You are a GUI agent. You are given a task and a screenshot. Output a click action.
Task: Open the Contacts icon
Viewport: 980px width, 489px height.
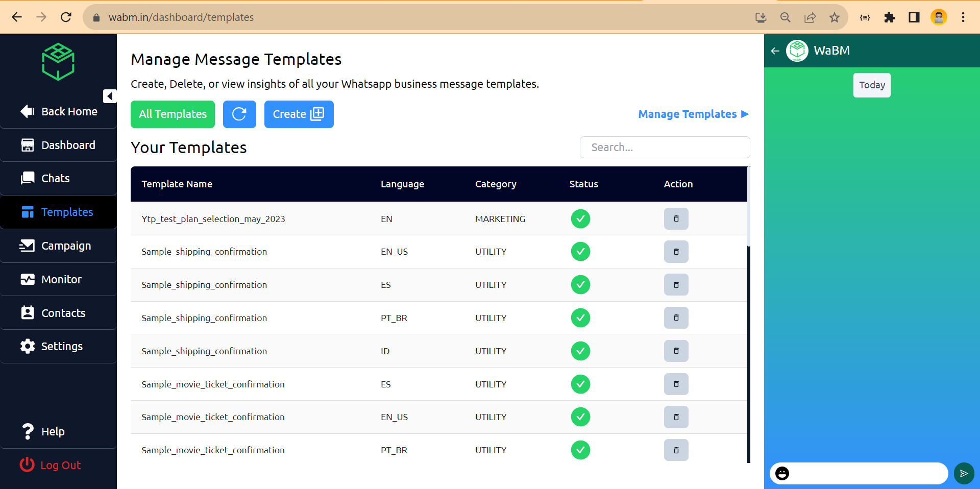(28, 313)
